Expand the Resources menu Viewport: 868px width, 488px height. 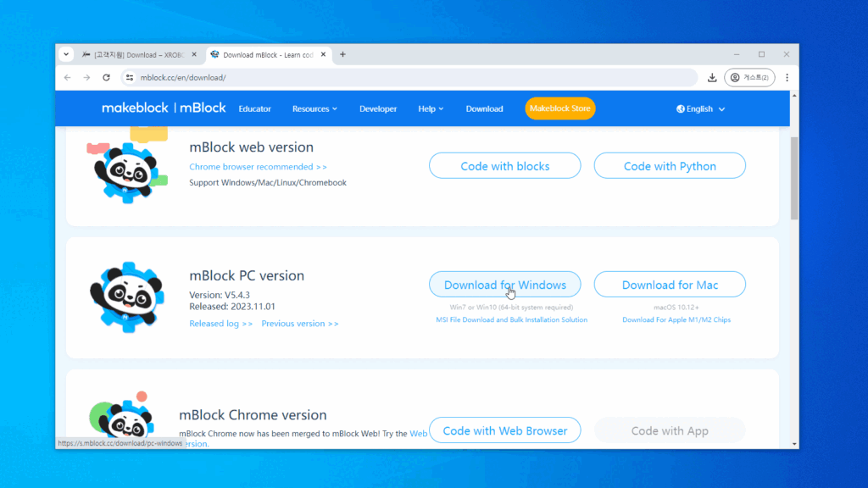314,108
